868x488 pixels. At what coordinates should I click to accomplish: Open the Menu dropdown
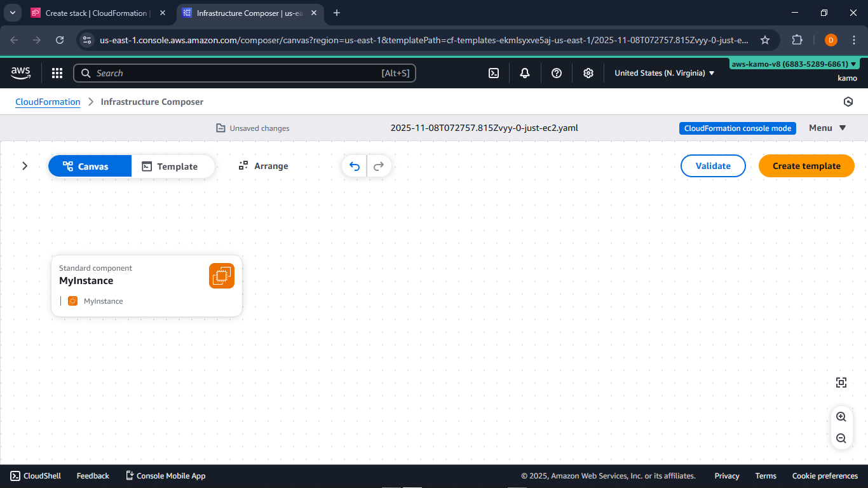826,128
